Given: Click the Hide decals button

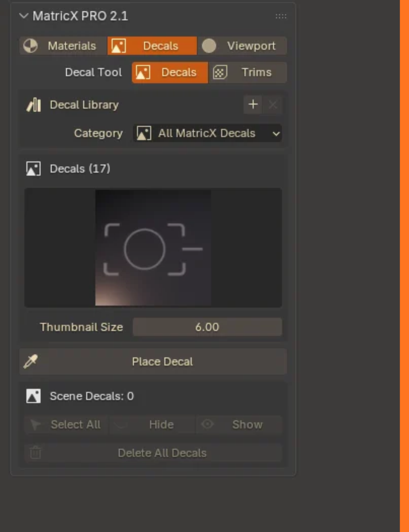Looking at the screenshot, I should click(152, 424).
